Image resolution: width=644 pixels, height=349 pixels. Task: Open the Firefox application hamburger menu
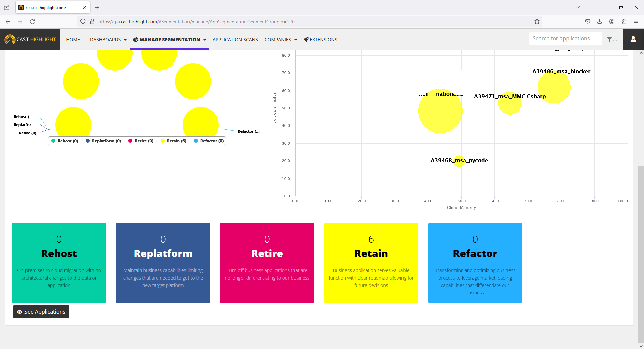click(636, 21)
